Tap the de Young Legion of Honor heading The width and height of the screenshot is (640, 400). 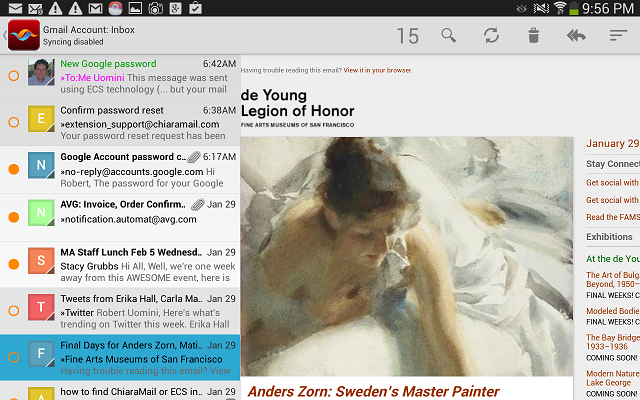[297, 103]
